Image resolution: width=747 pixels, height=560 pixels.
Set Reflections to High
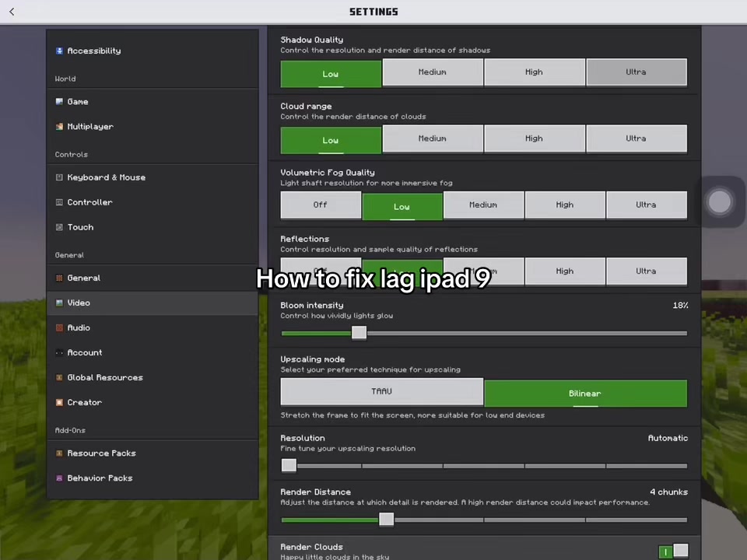coord(565,271)
